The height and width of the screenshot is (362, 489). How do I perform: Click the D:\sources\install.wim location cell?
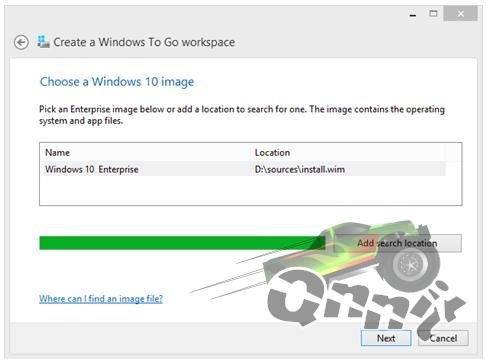300,169
